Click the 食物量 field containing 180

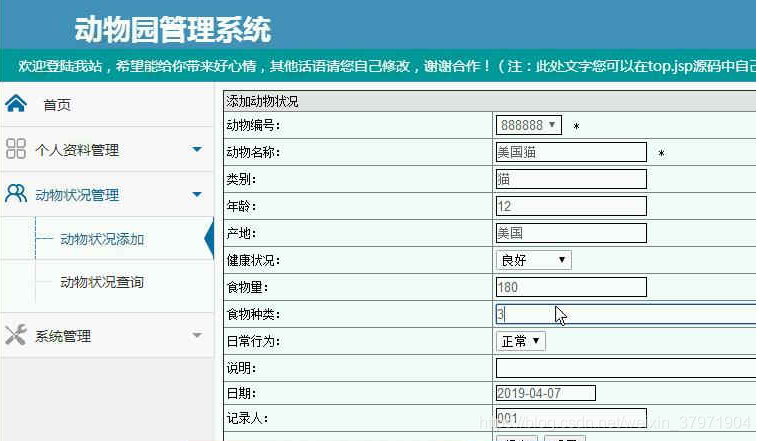[571, 287]
